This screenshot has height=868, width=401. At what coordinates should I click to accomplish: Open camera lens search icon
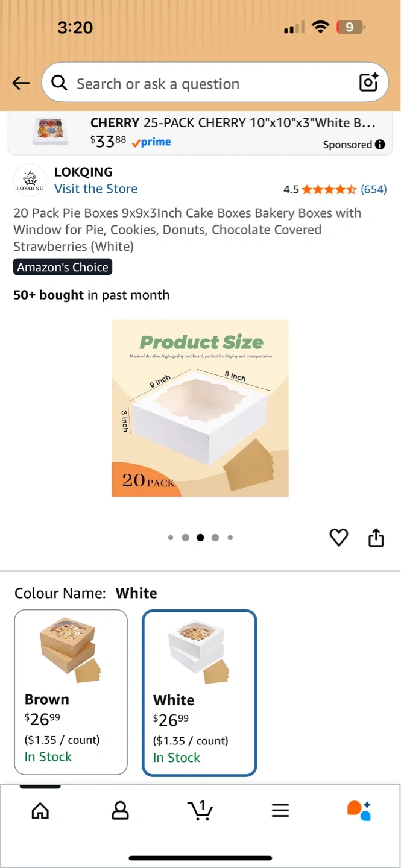coord(368,82)
